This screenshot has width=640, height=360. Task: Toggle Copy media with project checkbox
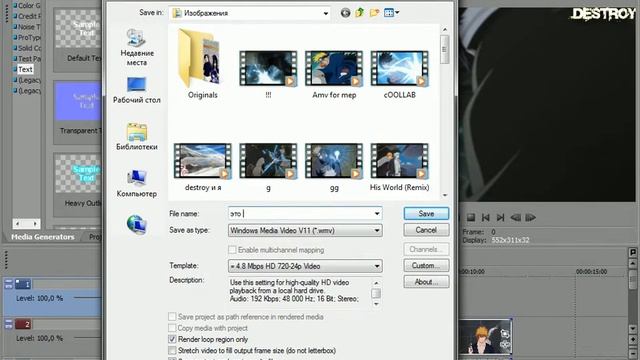point(172,328)
